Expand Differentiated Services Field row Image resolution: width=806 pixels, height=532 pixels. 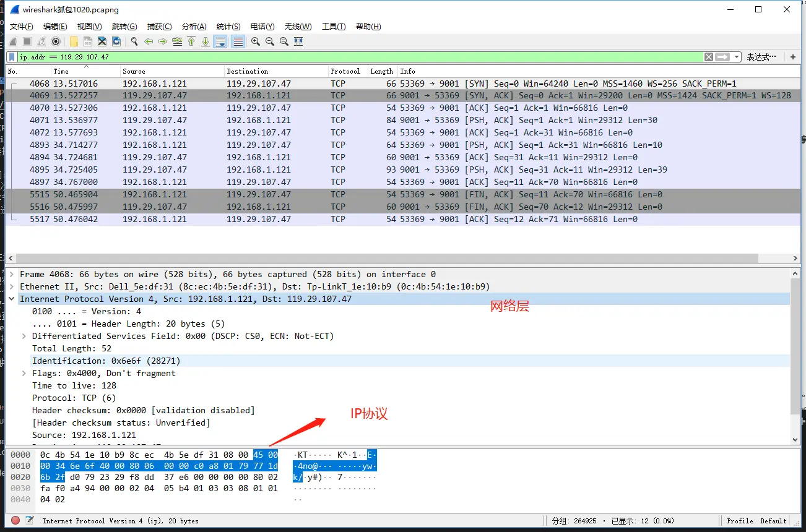[24, 336]
